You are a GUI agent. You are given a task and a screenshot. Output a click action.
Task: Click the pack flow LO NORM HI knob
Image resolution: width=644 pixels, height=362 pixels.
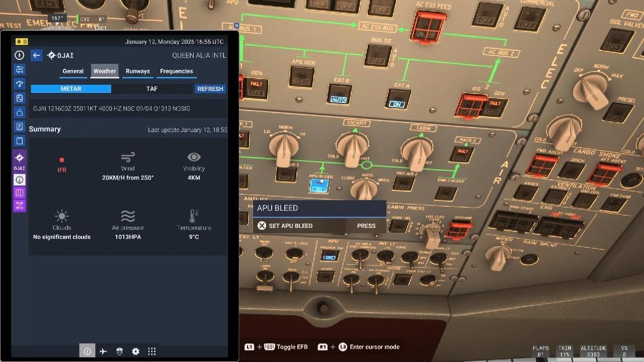pos(284,149)
